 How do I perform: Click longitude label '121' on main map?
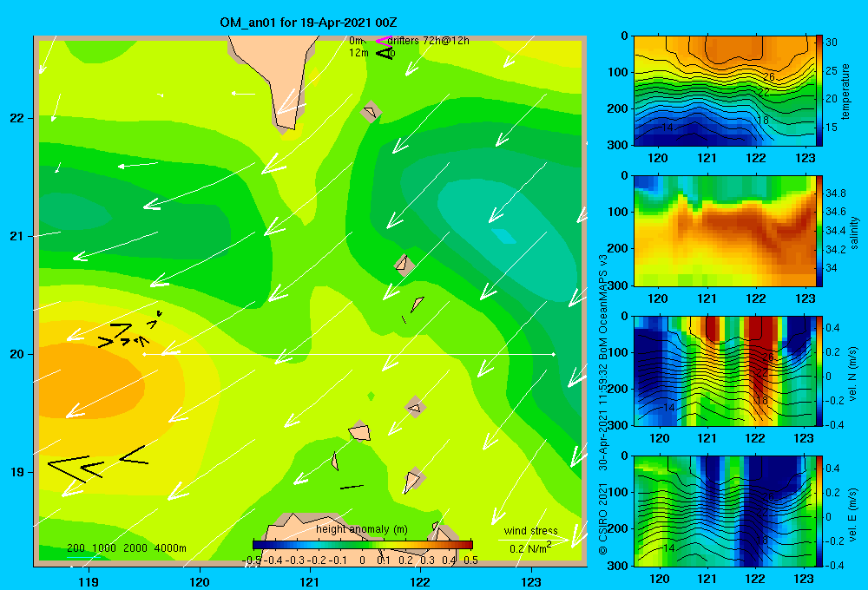point(310,581)
